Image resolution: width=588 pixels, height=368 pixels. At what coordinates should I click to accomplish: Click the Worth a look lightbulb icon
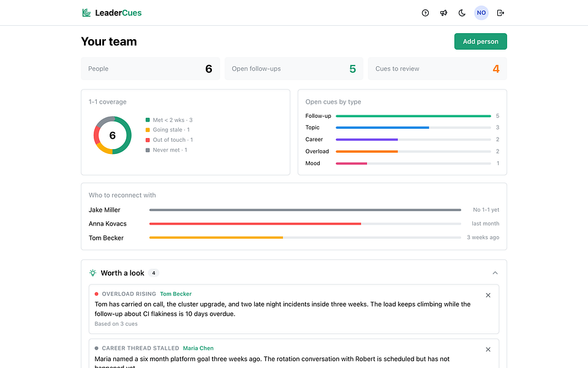92,273
